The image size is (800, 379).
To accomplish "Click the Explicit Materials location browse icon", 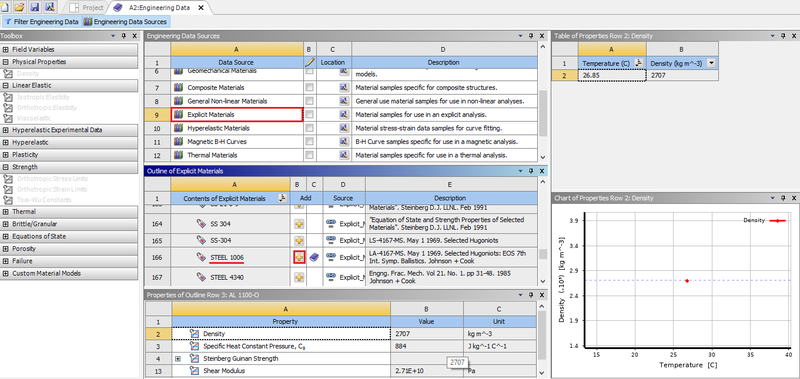I will 343,115.
